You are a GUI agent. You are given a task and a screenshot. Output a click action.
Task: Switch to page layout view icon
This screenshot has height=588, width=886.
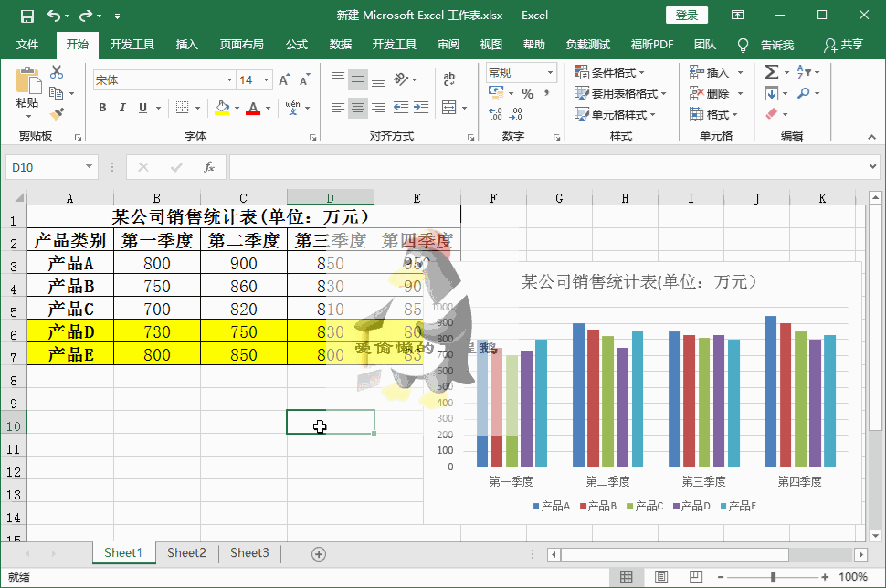(661, 577)
